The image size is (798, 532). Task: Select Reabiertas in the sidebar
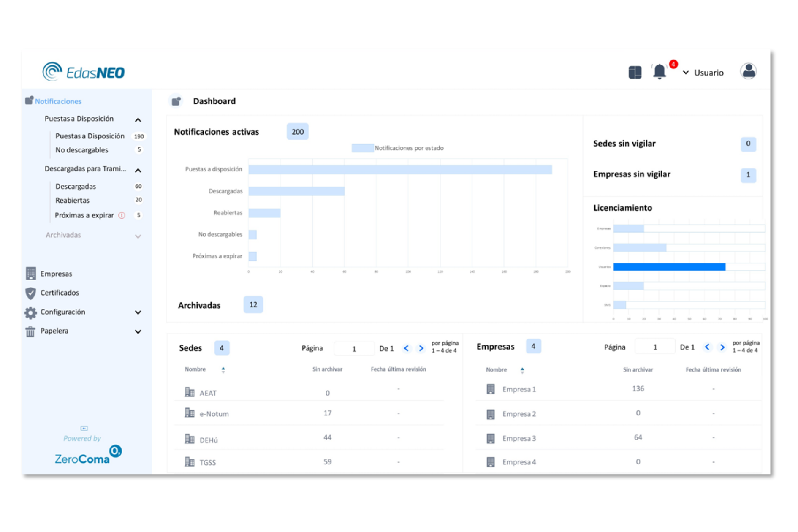[x=73, y=200]
